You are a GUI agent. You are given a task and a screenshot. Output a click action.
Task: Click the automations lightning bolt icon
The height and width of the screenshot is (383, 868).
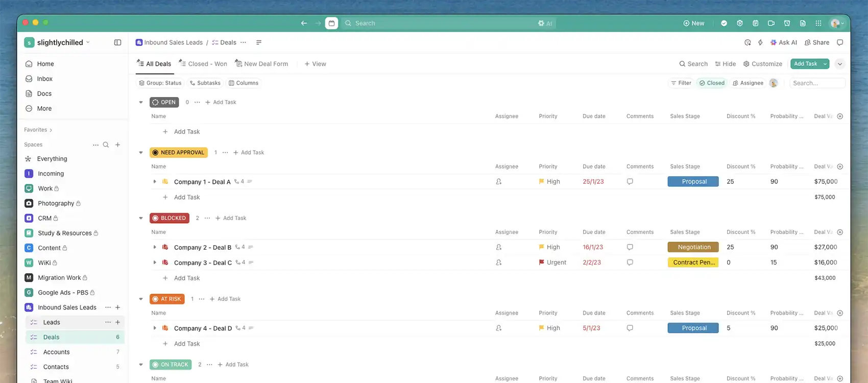[760, 42]
